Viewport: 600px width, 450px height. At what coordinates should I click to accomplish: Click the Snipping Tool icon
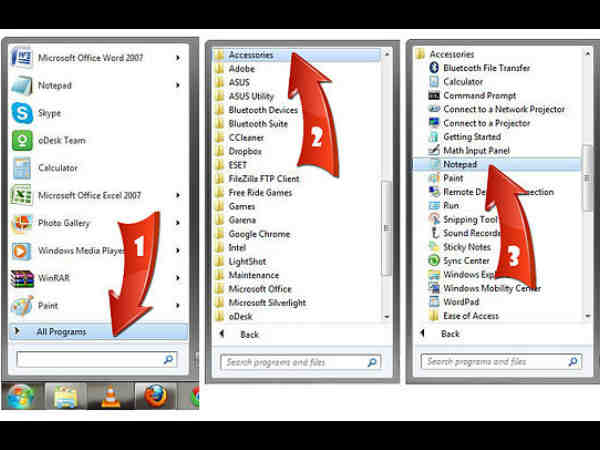[x=434, y=219]
